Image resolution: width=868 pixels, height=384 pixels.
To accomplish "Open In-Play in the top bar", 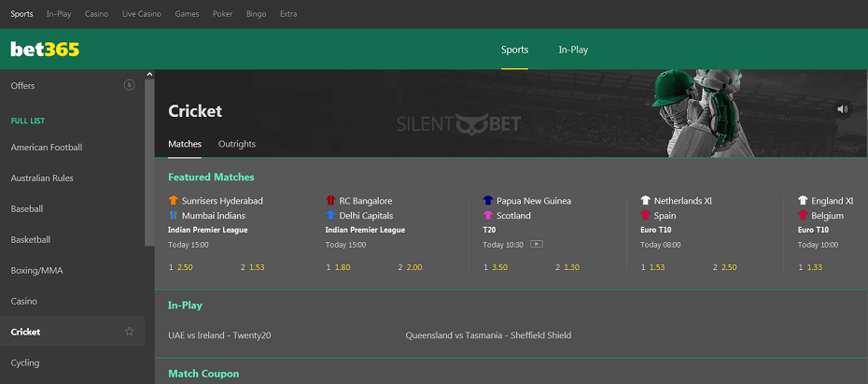I will tap(59, 14).
